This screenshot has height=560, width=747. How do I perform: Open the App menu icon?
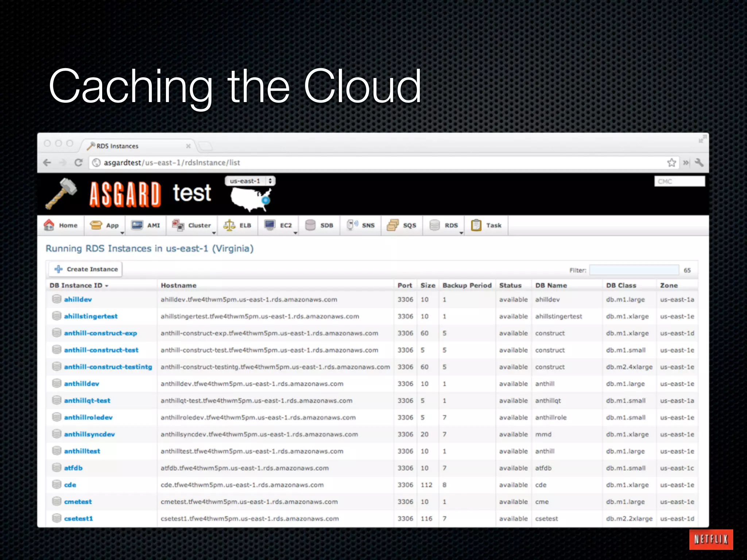click(x=96, y=225)
